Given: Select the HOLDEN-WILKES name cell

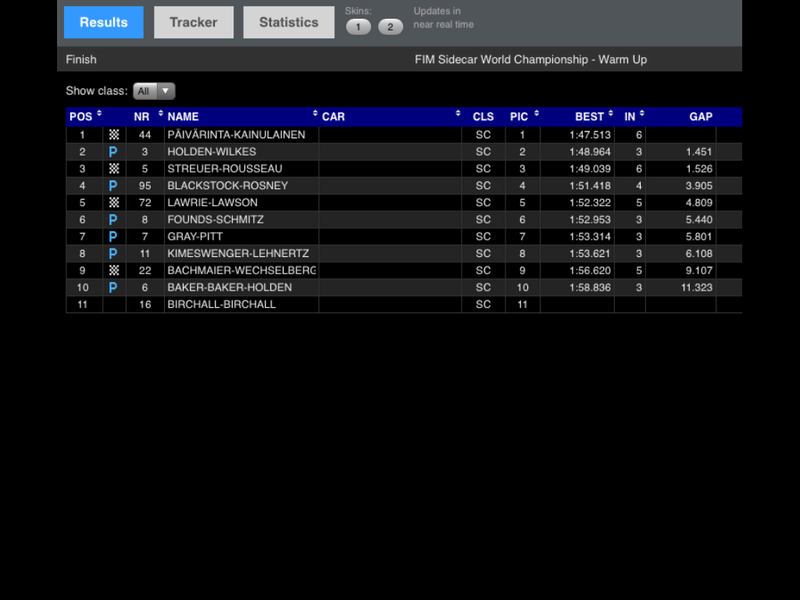Looking at the screenshot, I should [241, 152].
